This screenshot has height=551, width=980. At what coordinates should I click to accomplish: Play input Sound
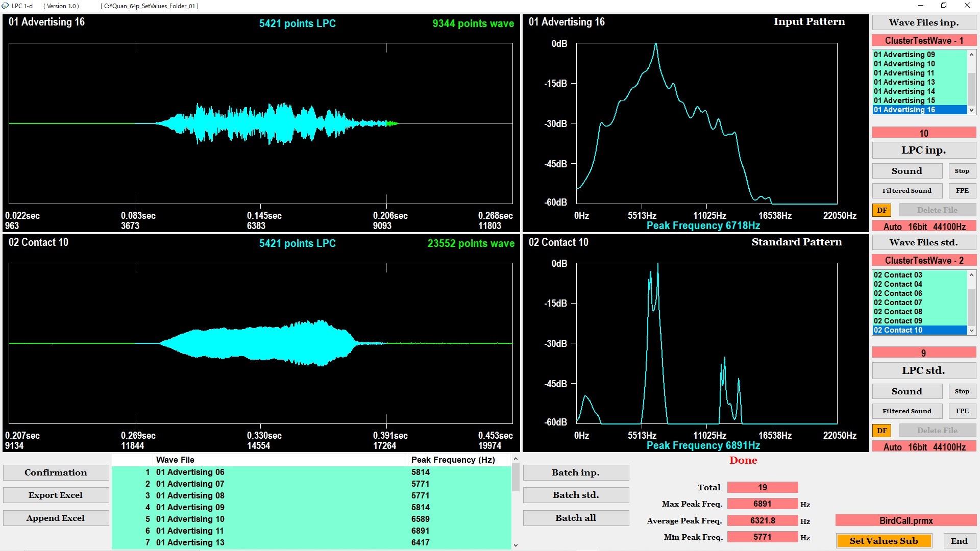[x=906, y=171]
